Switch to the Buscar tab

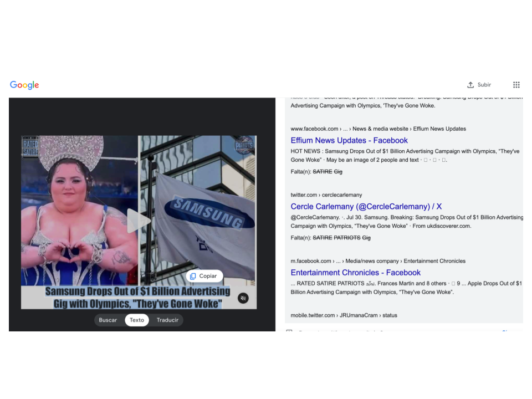(108, 320)
